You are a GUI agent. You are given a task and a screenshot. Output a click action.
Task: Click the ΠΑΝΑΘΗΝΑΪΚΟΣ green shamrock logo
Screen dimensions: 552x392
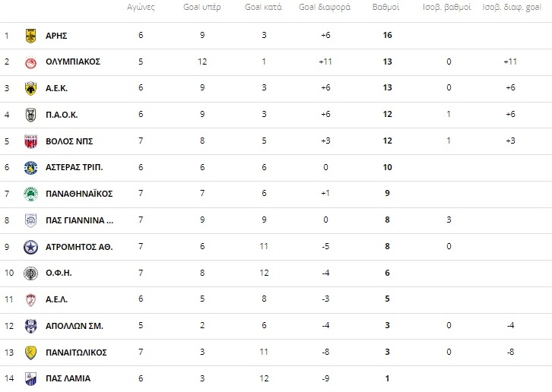pyautogui.click(x=30, y=194)
